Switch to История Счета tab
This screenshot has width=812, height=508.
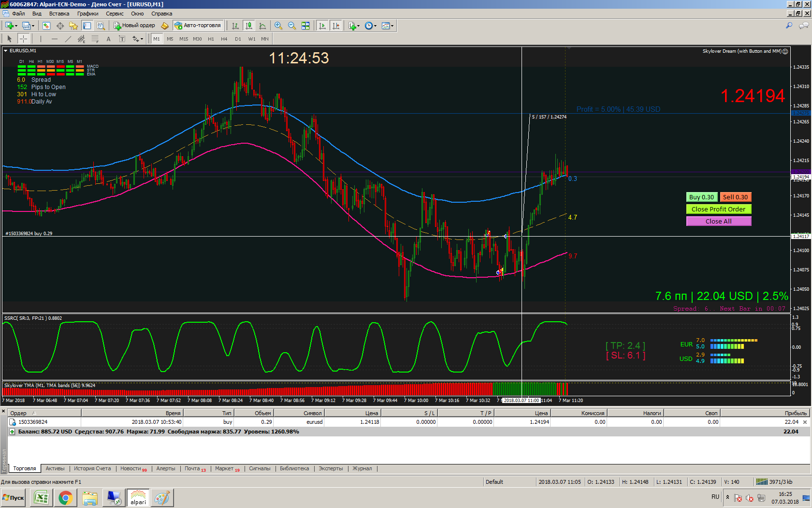[x=92, y=468]
